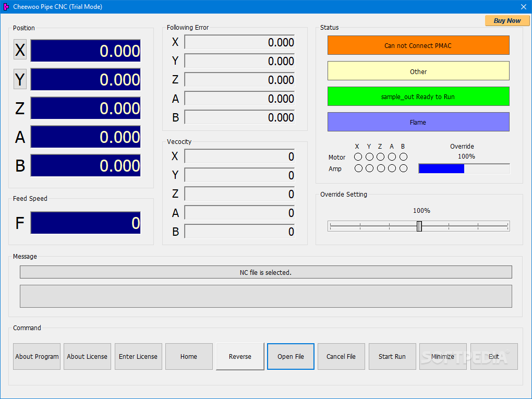Image resolution: width=532 pixels, height=399 pixels.
Task: Click Vecocity B field
Action: point(239,232)
